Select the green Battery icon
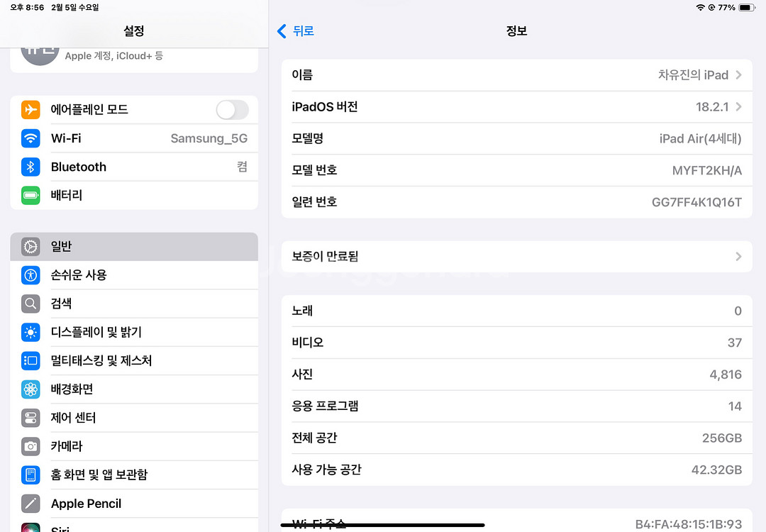The height and width of the screenshot is (532, 766). (x=30, y=195)
